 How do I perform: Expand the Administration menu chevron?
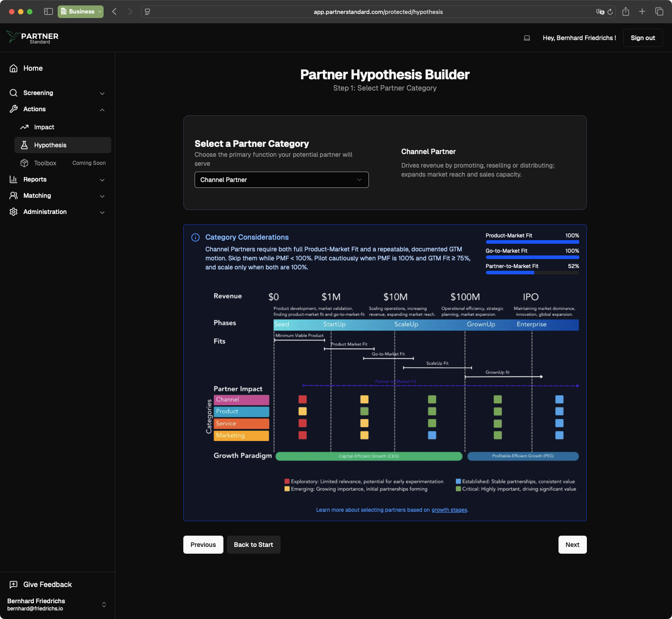pos(102,212)
